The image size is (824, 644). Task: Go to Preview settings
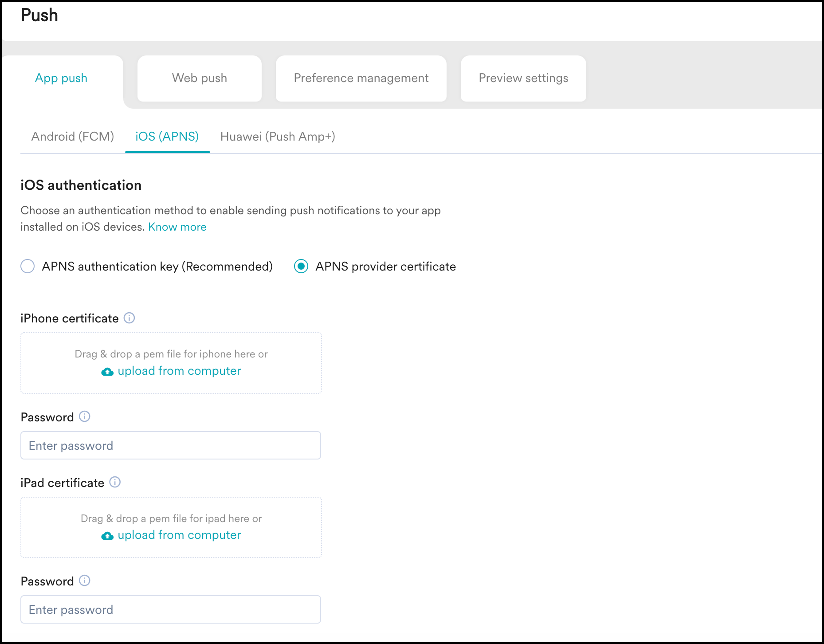coord(523,78)
